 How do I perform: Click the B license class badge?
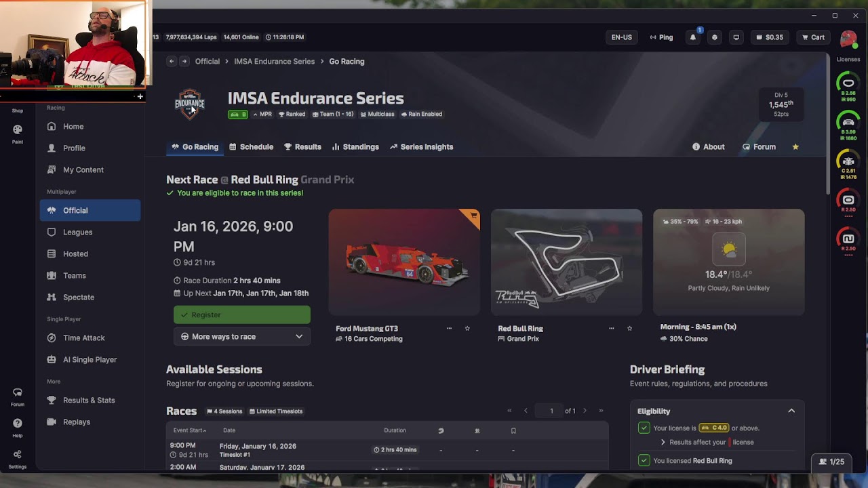238,114
